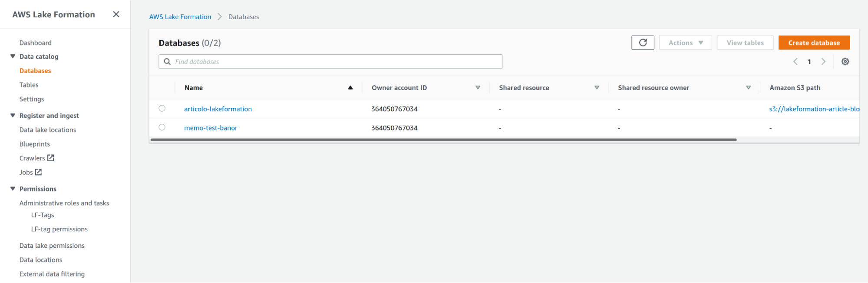
Task: Go to next page arrow
Action: click(x=823, y=62)
